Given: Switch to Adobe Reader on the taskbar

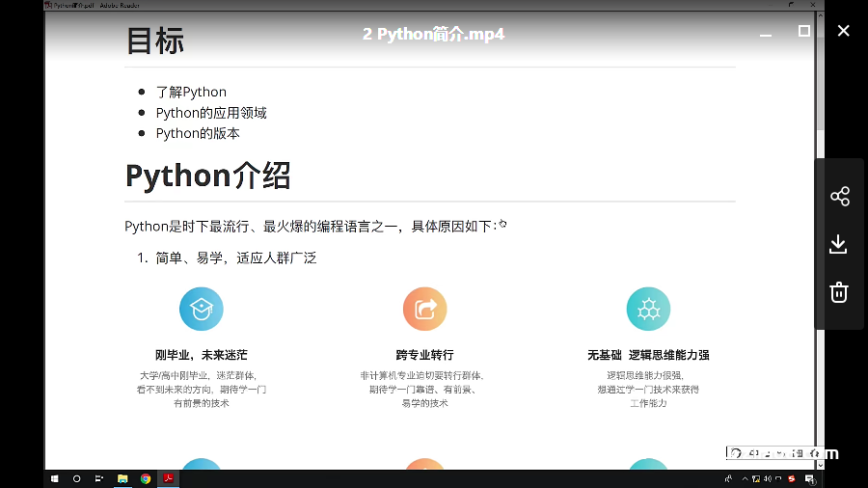Looking at the screenshot, I should [168, 478].
